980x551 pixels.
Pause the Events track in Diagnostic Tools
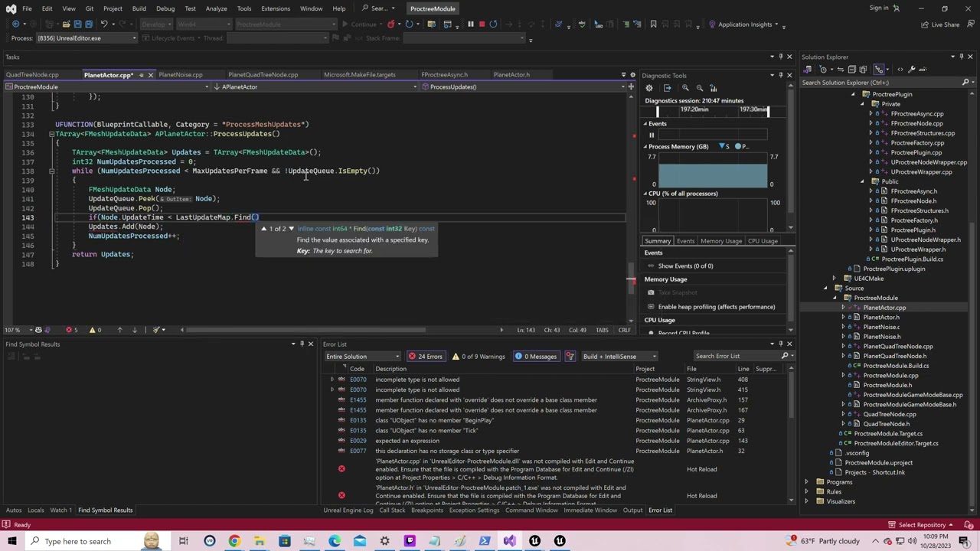[652, 135]
